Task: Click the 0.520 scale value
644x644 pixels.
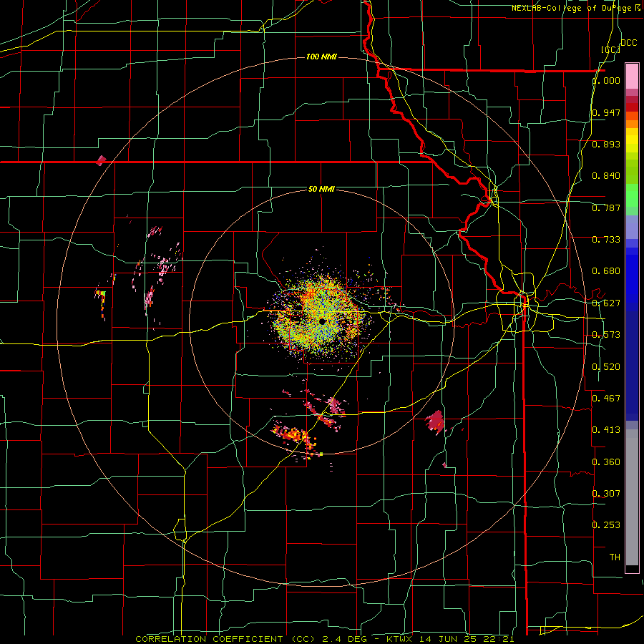Action: (x=606, y=366)
